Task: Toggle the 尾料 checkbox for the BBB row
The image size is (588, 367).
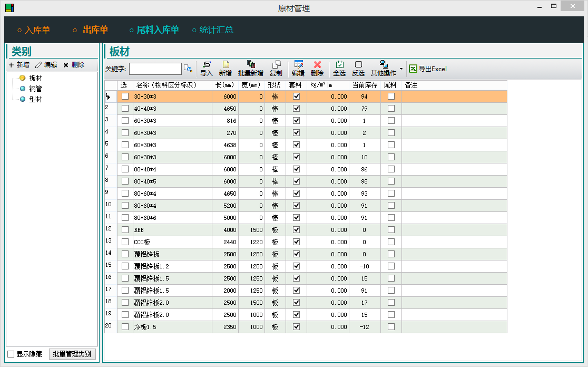Action: pos(391,230)
